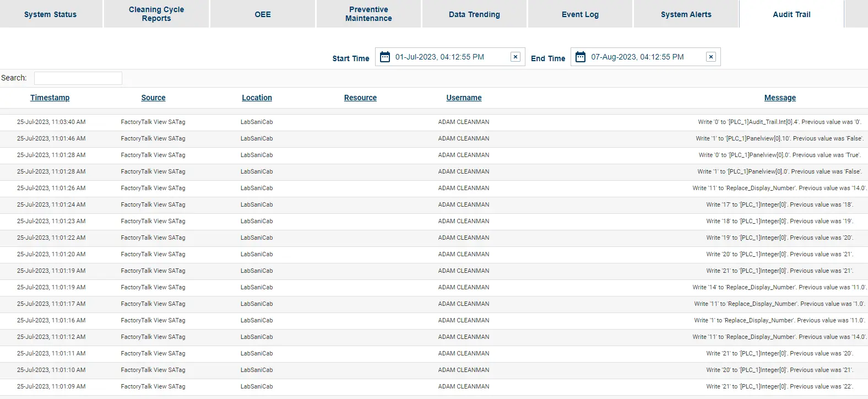This screenshot has height=399, width=868.
Task: Go to OEE tab
Action: (263, 14)
